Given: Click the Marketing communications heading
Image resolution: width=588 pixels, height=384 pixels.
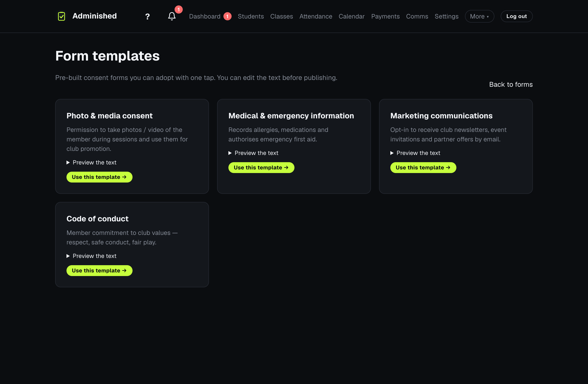Looking at the screenshot, I should point(441,116).
